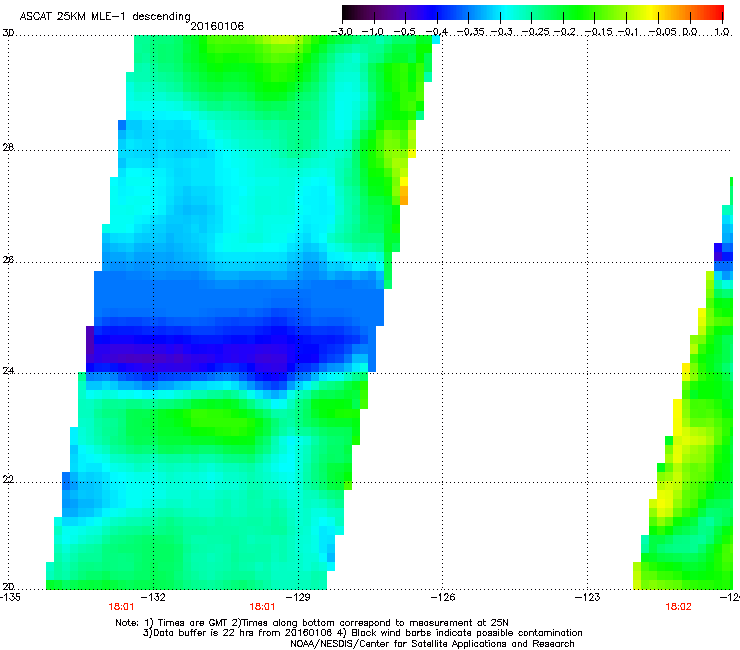Click the "-0.4" color scale label
Screen dimensions: 740x650
(x=436, y=32)
